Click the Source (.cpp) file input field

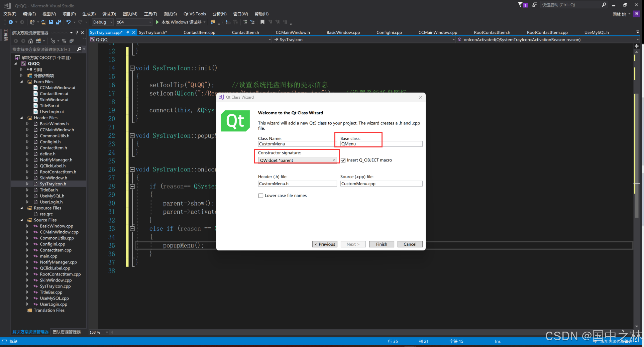[x=381, y=184]
